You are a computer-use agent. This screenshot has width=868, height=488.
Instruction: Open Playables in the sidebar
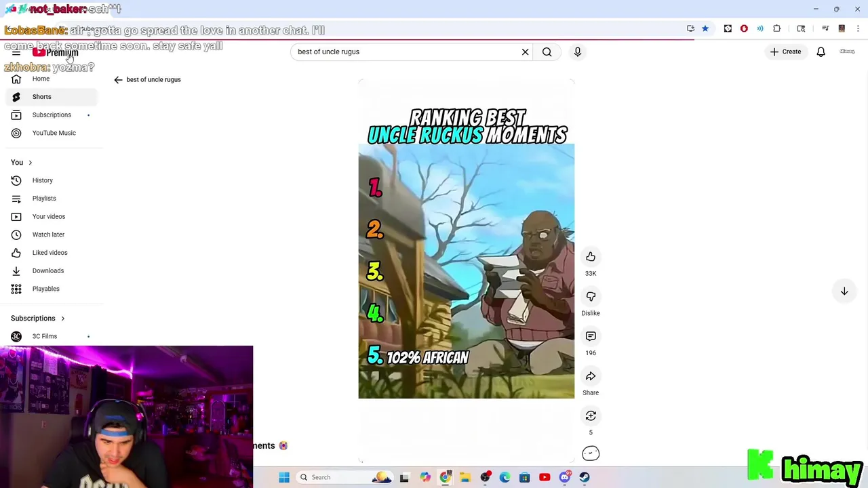pyautogui.click(x=52, y=289)
